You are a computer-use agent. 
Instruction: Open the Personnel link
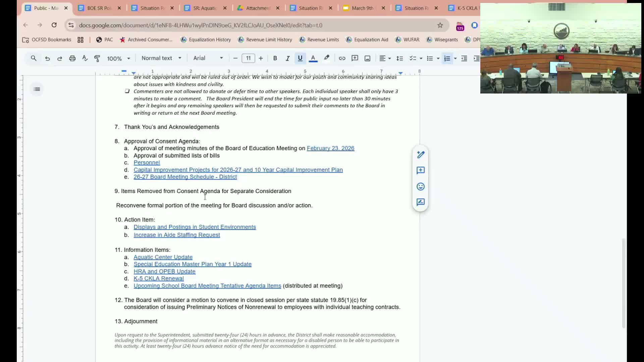click(x=147, y=163)
